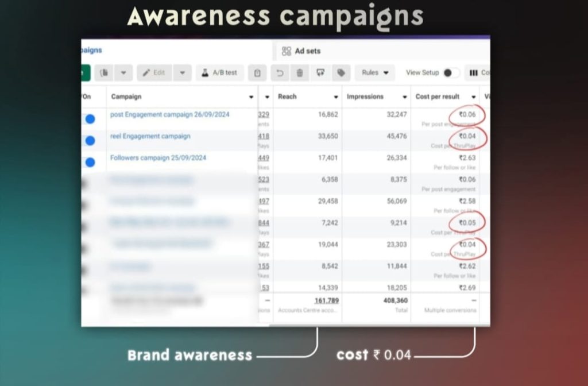588x386 pixels.
Task: Click cost value ₹2.69
Action: point(467,288)
